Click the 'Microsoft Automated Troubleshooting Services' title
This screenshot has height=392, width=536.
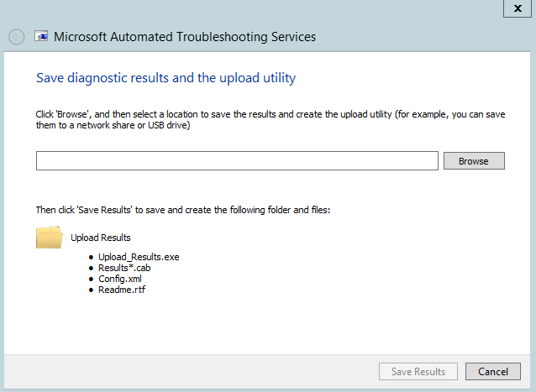click(185, 37)
